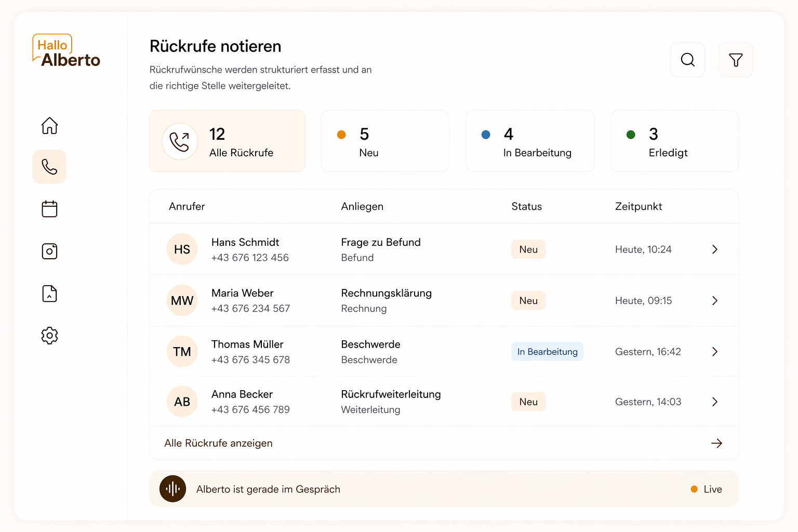Image resolution: width=798 pixels, height=532 pixels.
Task: Open the home icon in sidebar
Action: [x=49, y=126]
